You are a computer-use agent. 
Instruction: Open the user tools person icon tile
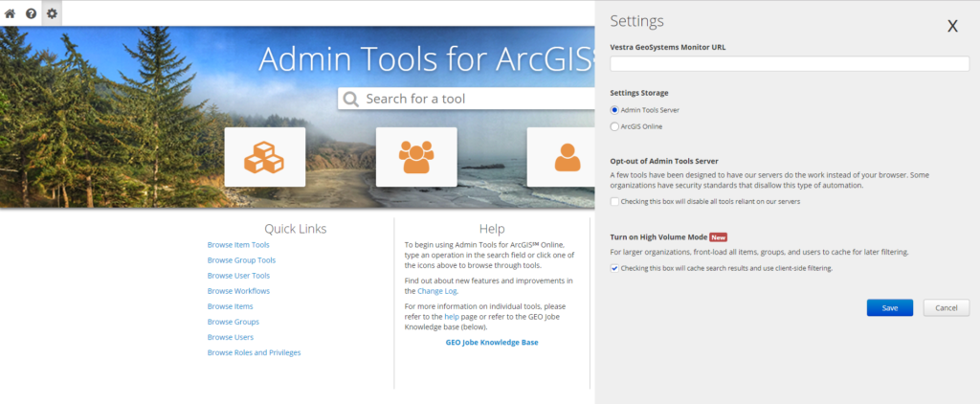[567, 157]
